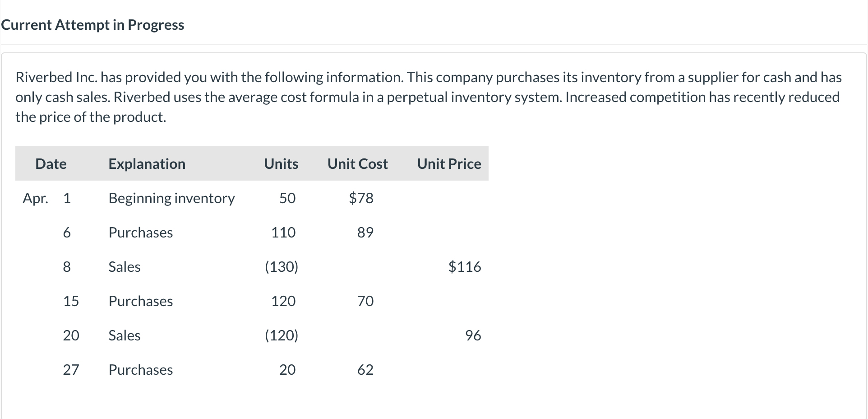Click the 110 units purchased value
This screenshot has height=419, width=868.
(283, 233)
